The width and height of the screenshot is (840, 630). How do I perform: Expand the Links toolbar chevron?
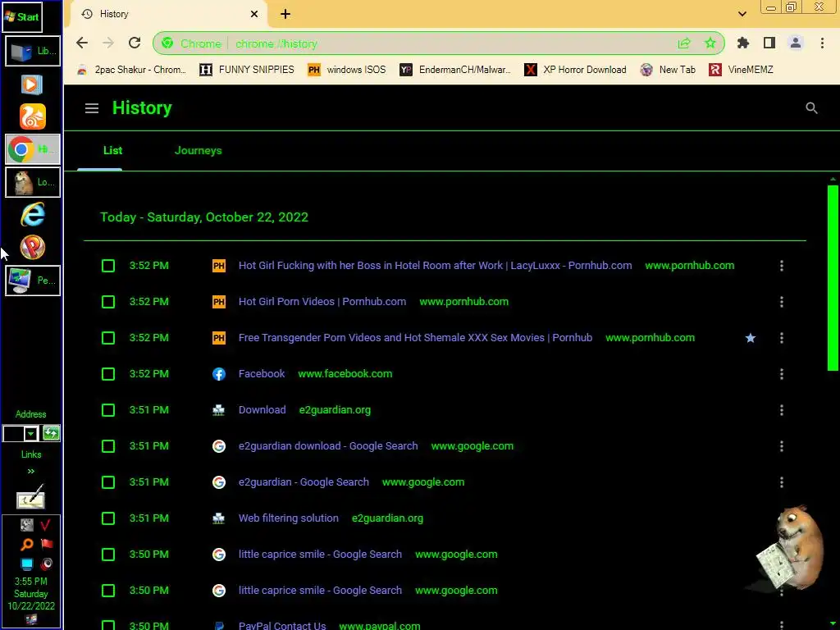point(31,472)
